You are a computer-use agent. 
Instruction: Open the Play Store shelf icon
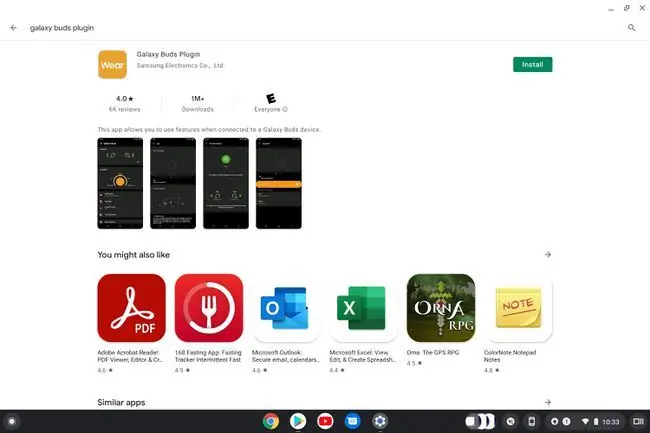298,421
